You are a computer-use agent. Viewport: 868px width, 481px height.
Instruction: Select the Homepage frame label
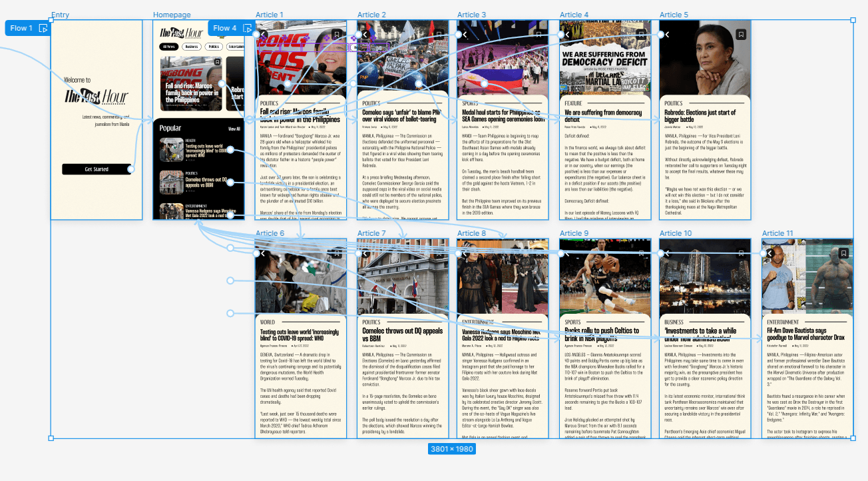tap(172, 15)
